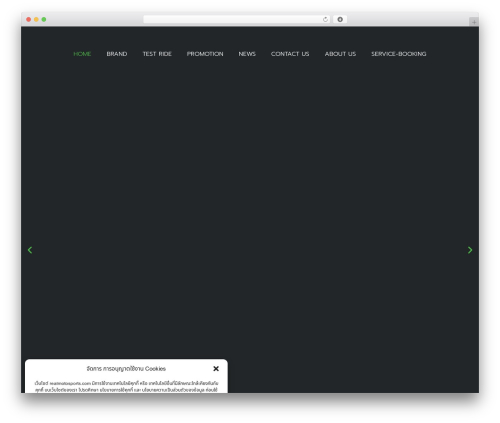
Task: Click the green maximize window button
Action: [x=44, y=19]
